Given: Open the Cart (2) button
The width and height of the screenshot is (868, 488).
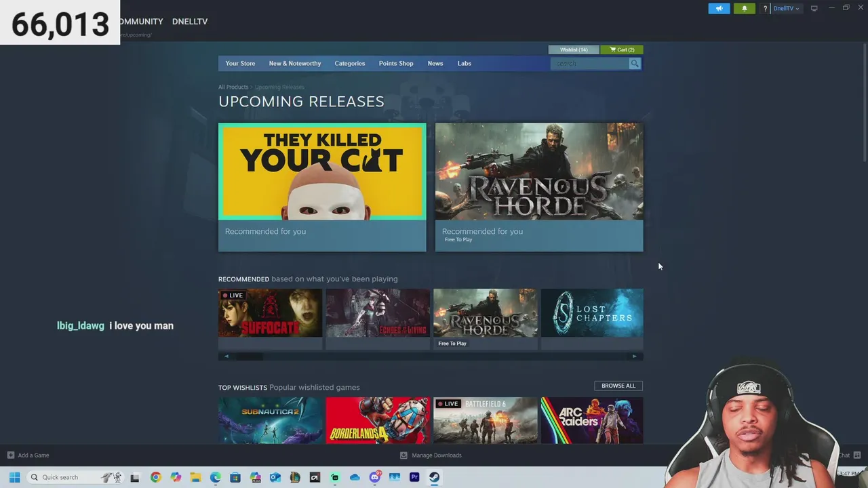Looking at the screenshot, I should (622, 49).
